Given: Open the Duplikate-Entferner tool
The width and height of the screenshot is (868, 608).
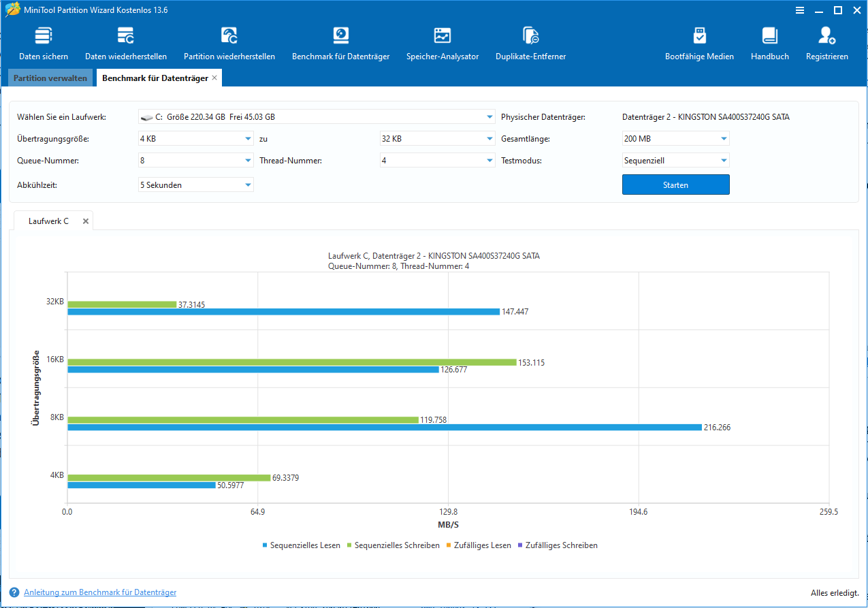Looking at the screenshot, I should pos(530,44).
